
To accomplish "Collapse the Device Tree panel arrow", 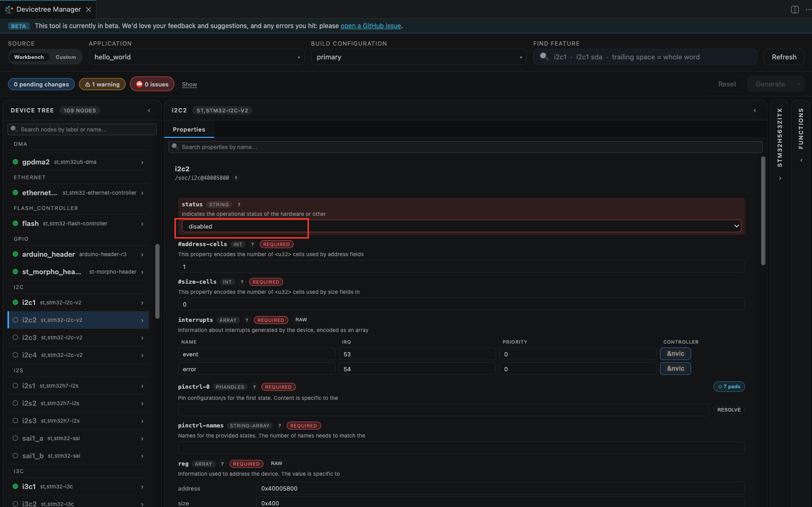I will [x=149, y=111].
